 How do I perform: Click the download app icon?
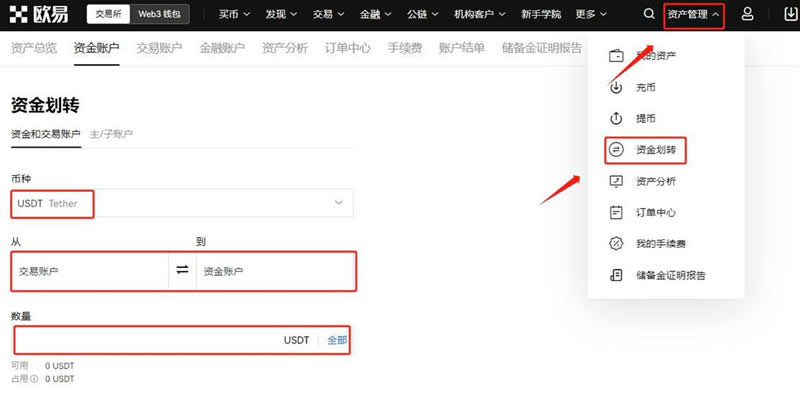[789, 14]
